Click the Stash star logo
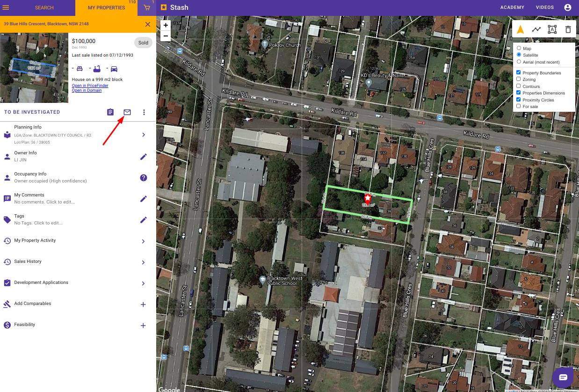 pos(164,7)
